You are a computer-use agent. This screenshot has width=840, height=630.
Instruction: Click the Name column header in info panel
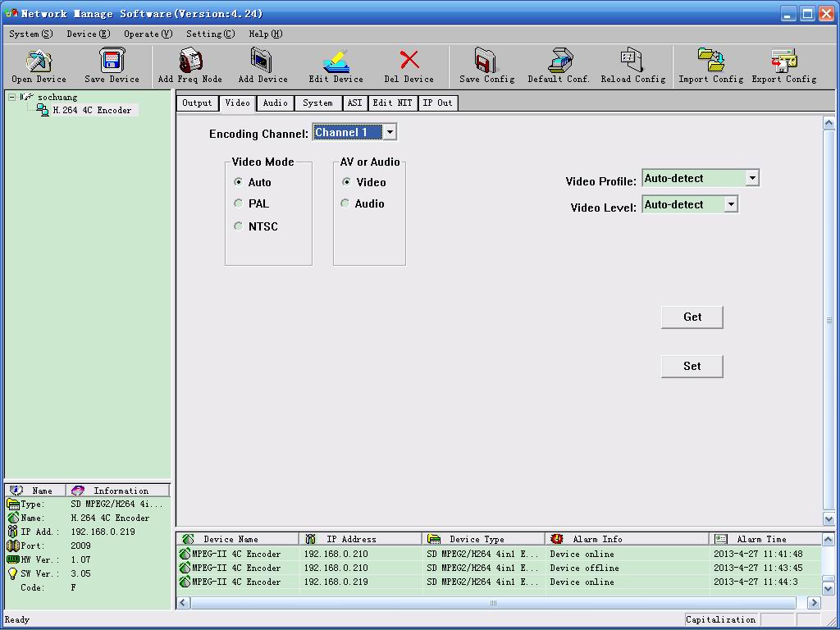click(35, 491)
